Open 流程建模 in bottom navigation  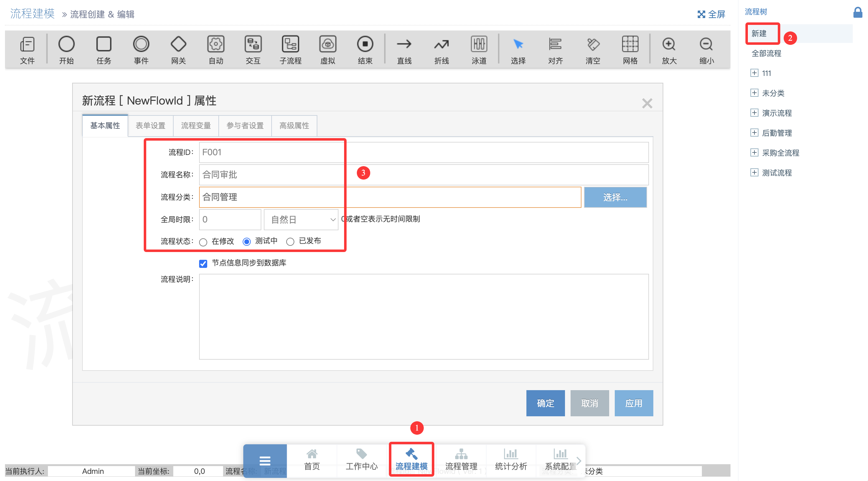coord(411,460)
